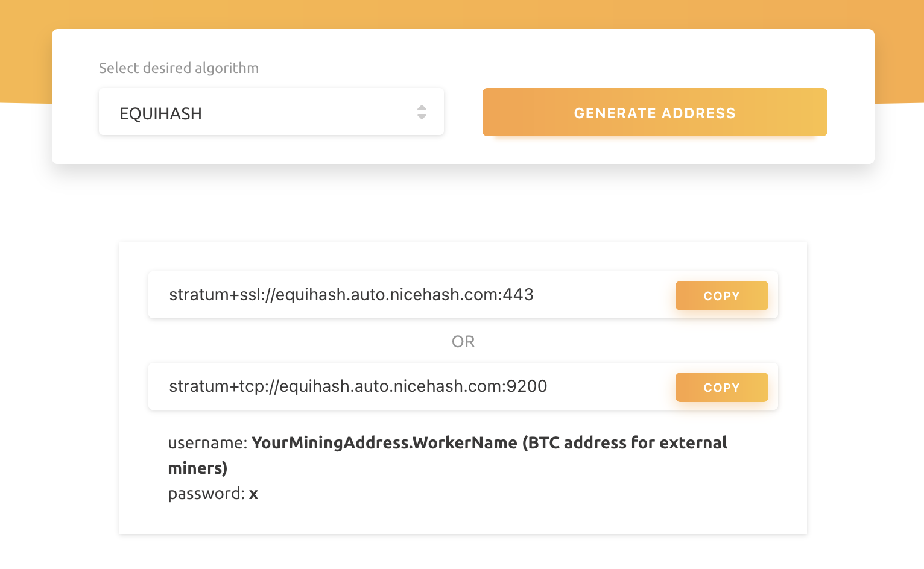
Task: Click the 'OR' separator text
Action: coord(463,342)
